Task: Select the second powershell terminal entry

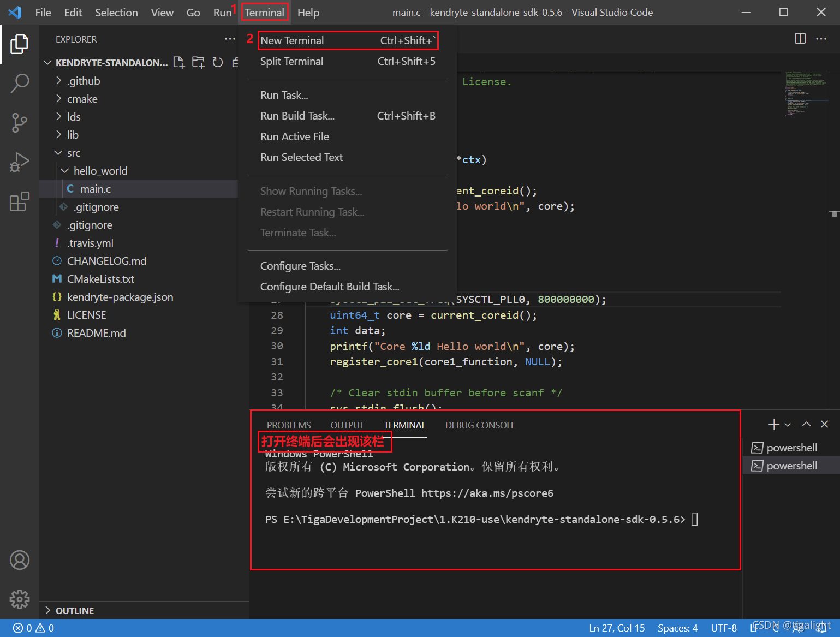Action: click(x=791, y=466)
